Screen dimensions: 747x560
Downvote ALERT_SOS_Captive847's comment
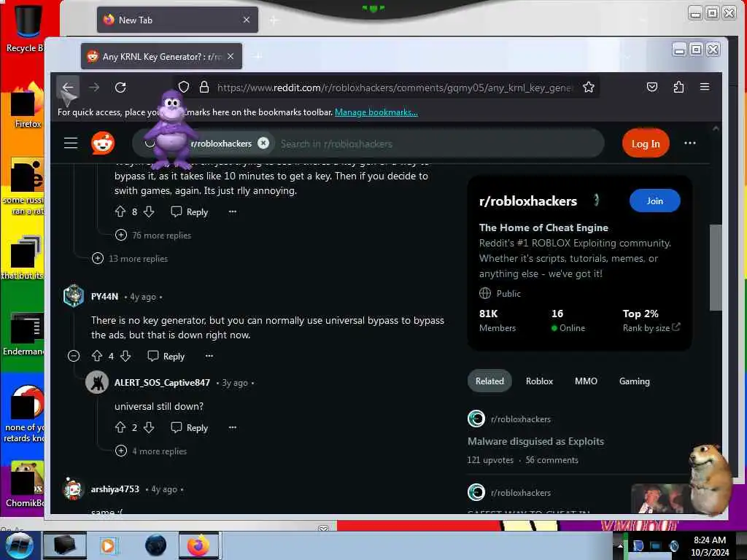tap(149, 427)
